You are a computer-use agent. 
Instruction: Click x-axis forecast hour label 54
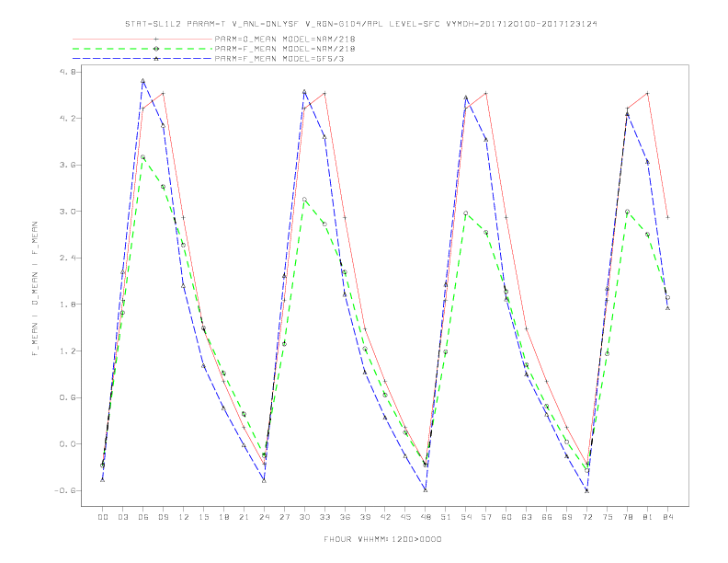466,517
